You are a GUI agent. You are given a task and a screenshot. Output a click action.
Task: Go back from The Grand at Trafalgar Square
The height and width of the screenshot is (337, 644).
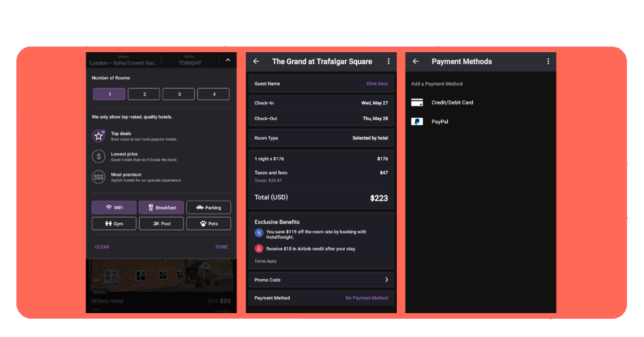pos(257,61)
